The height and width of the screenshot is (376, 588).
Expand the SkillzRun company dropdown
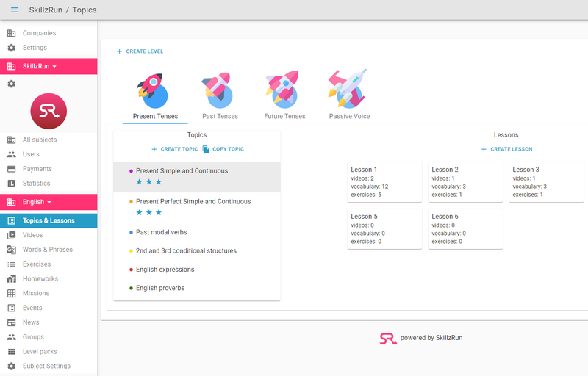[49, 66]
